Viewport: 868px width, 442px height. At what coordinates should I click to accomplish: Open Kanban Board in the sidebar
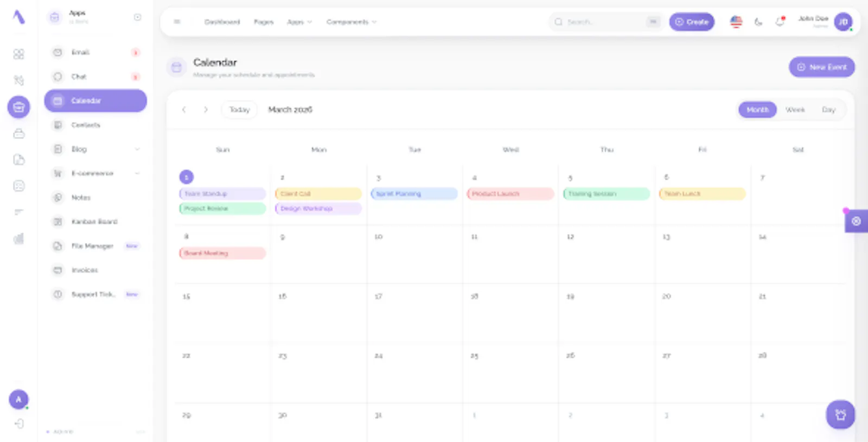point(95,222)
